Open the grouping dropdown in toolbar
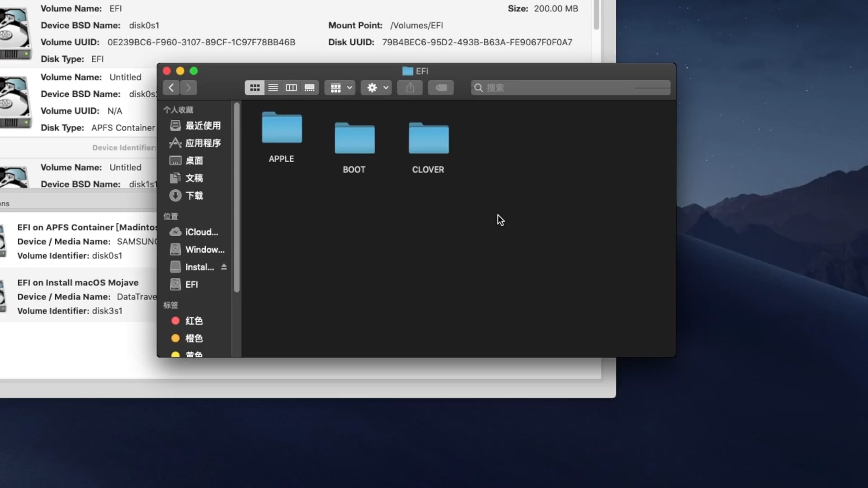This screenshot has height=488, width=868. (x=340, y=87)
